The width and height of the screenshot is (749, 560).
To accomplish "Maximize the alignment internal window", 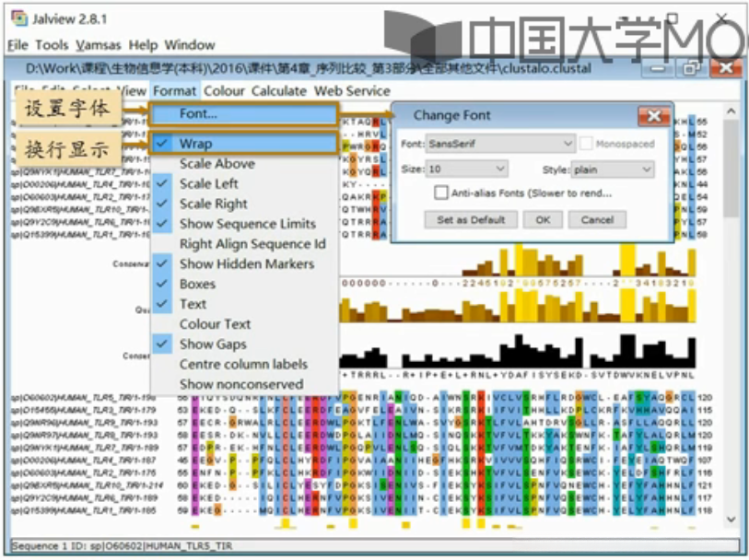I will (x=692, y=68).
